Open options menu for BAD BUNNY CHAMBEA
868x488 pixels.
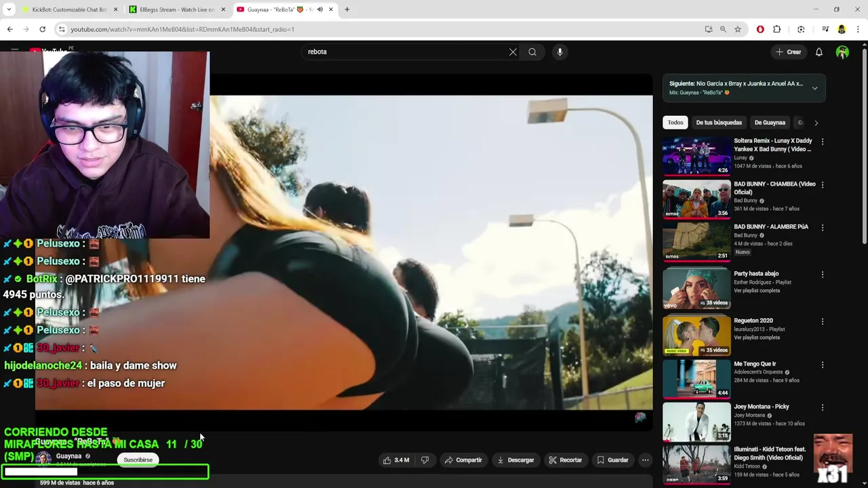point(823,184)
